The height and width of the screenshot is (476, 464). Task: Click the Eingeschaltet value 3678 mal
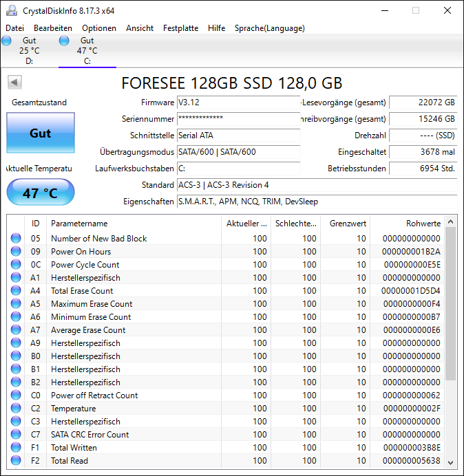423,152
